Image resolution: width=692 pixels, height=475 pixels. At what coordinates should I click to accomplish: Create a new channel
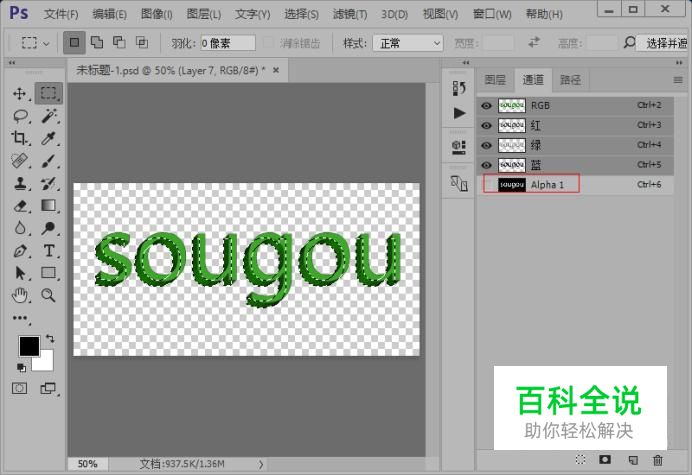click(x=633, y=460)
